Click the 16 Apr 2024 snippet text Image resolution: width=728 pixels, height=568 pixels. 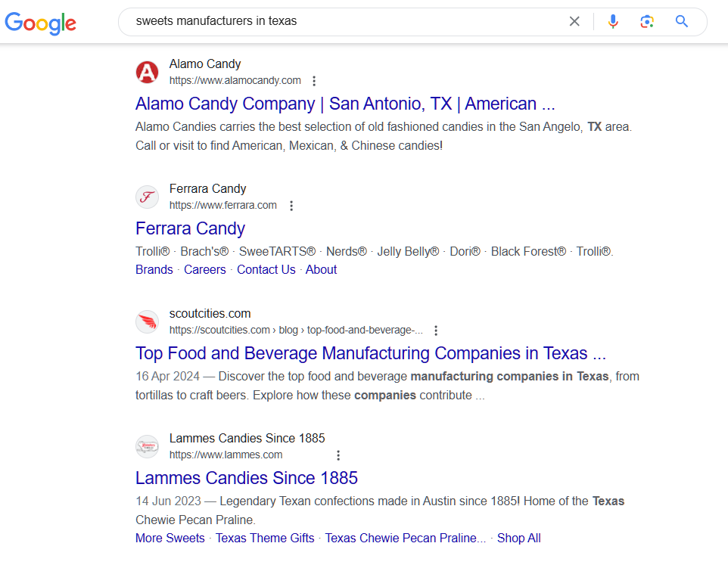(x=387, y=386)
